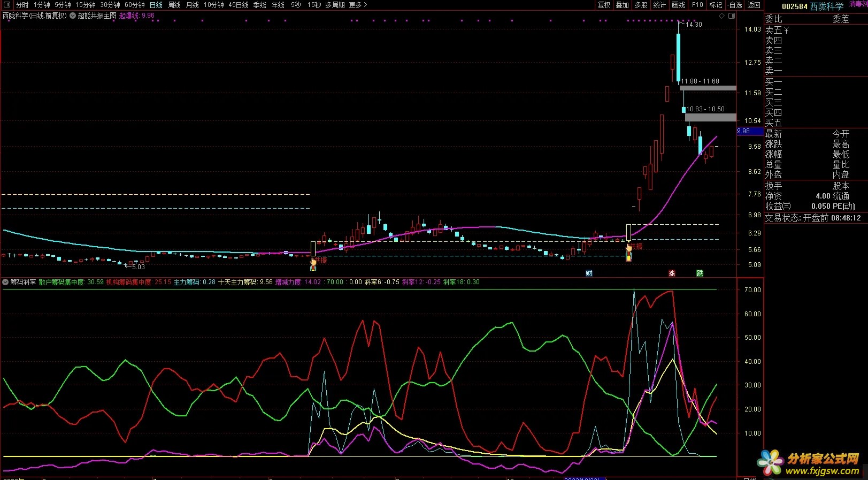Click the 起爆线: 9.96 value

136,16
